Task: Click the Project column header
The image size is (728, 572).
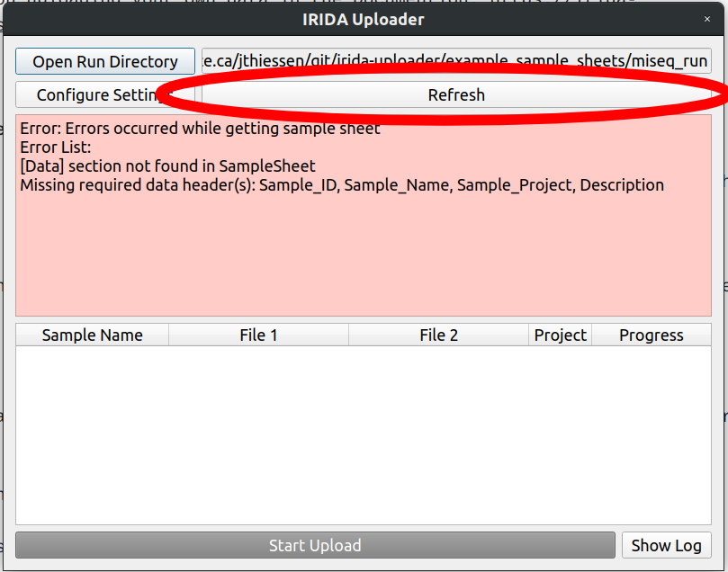Action: [560, 335]
